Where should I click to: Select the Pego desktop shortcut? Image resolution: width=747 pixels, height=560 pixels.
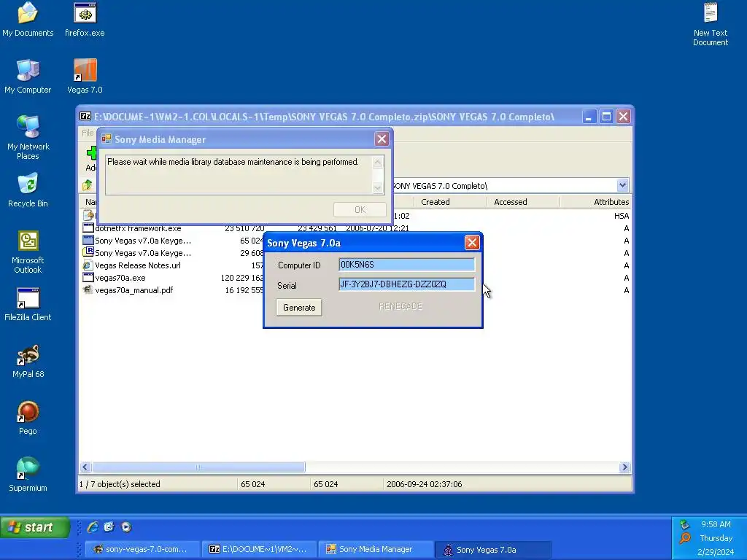(28, 418)
